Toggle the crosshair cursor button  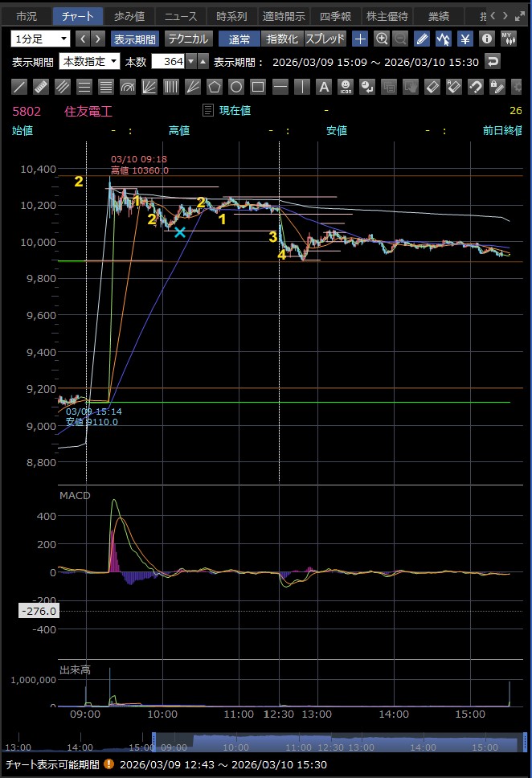point(360,39)
